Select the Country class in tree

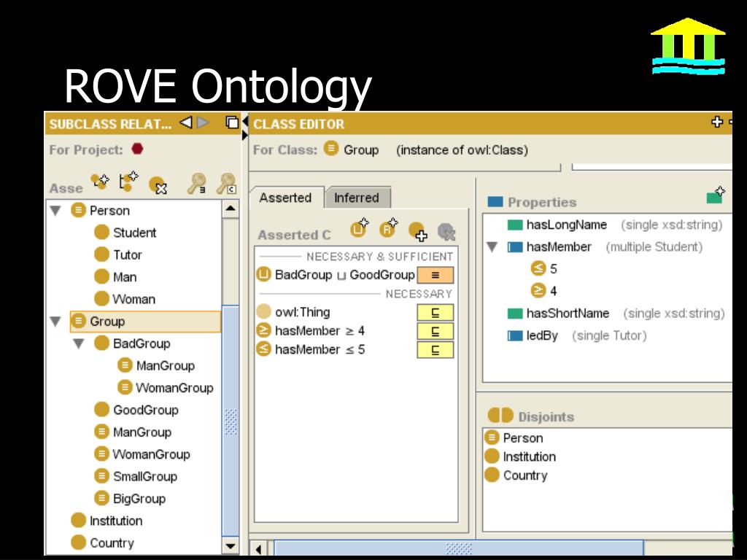click(102, 542)
